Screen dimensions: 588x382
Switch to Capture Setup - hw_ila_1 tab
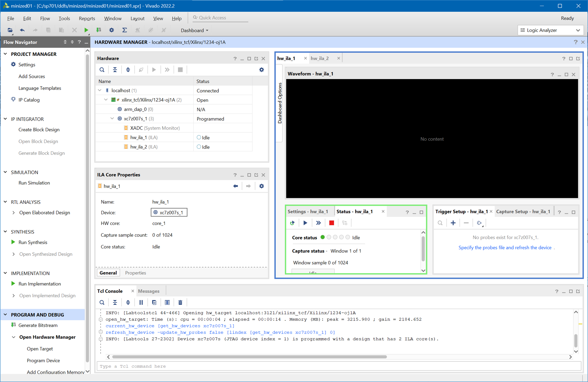pyautogui.click(x=523, y=211)
